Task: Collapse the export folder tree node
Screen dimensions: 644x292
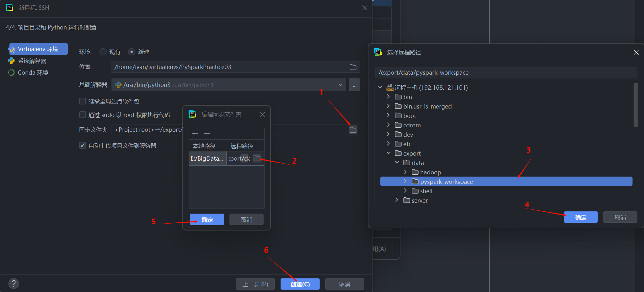Action: (x=389, y=153)
